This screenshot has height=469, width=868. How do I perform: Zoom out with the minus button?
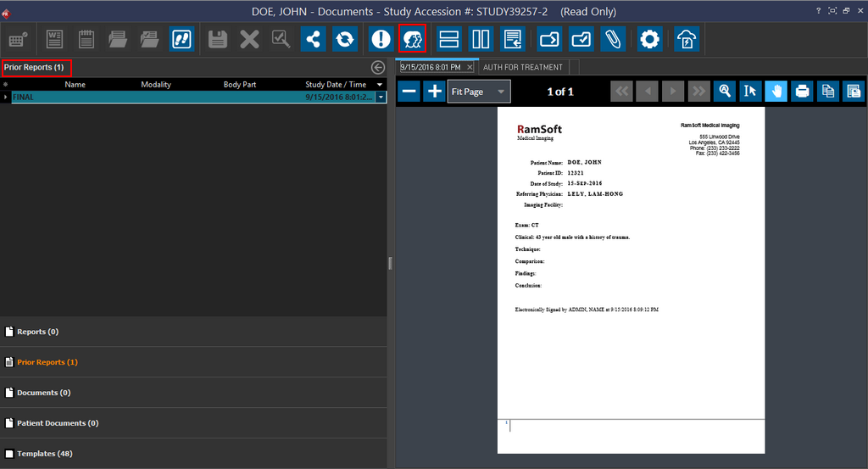pos(409,92)
